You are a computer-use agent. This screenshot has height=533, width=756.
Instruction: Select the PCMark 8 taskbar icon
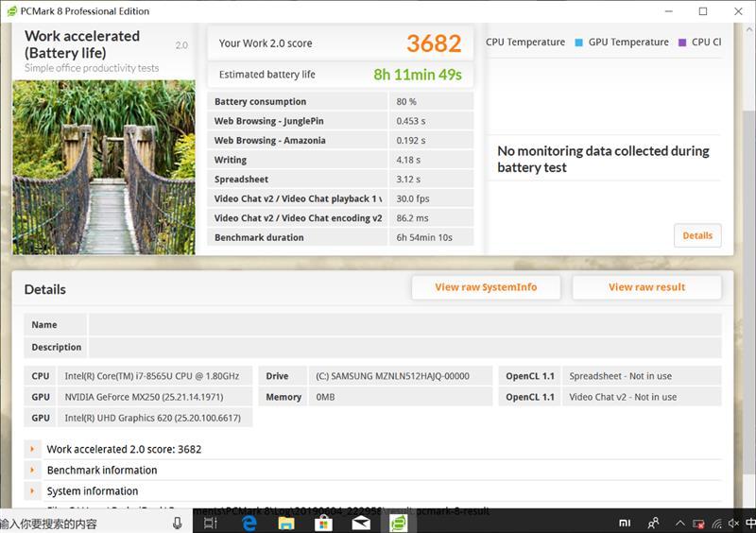coord(398,523)
